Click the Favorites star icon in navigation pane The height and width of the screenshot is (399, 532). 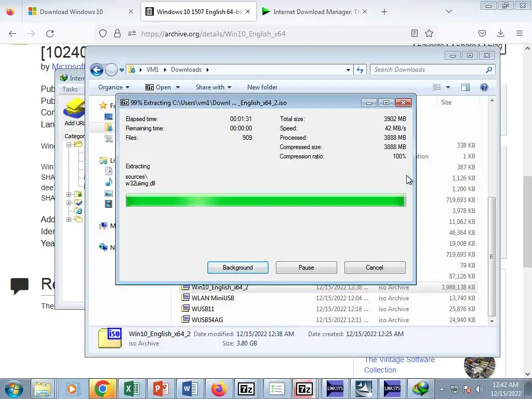tap(103, 105)
